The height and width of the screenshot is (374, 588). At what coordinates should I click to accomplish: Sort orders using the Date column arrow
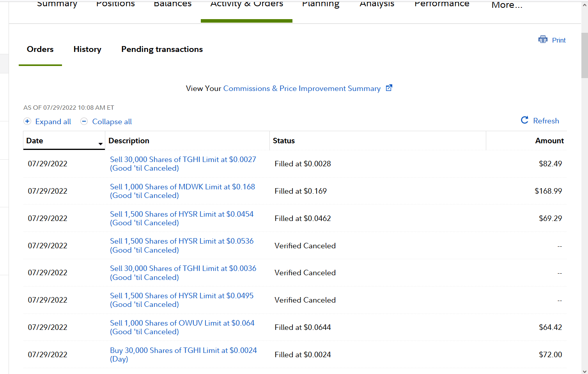pos(101,144)
